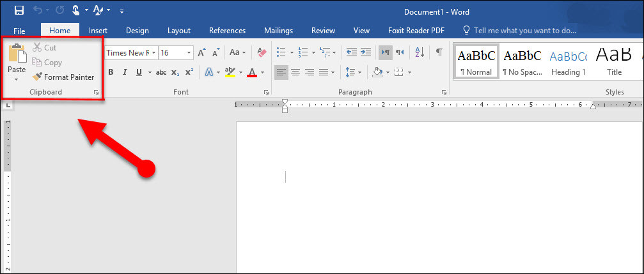
Task: Toggle Bold formatting
Action: pyautogui.click(x=111, y=72)
